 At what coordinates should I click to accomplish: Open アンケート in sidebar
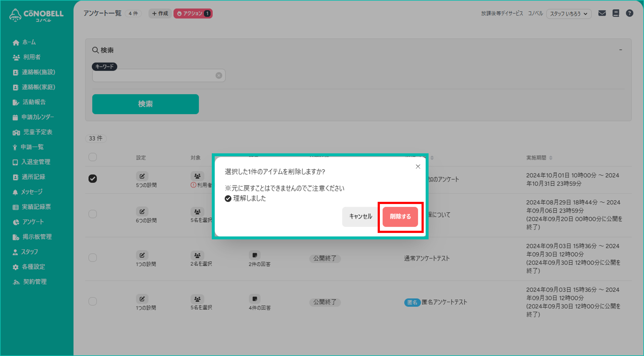28,222
